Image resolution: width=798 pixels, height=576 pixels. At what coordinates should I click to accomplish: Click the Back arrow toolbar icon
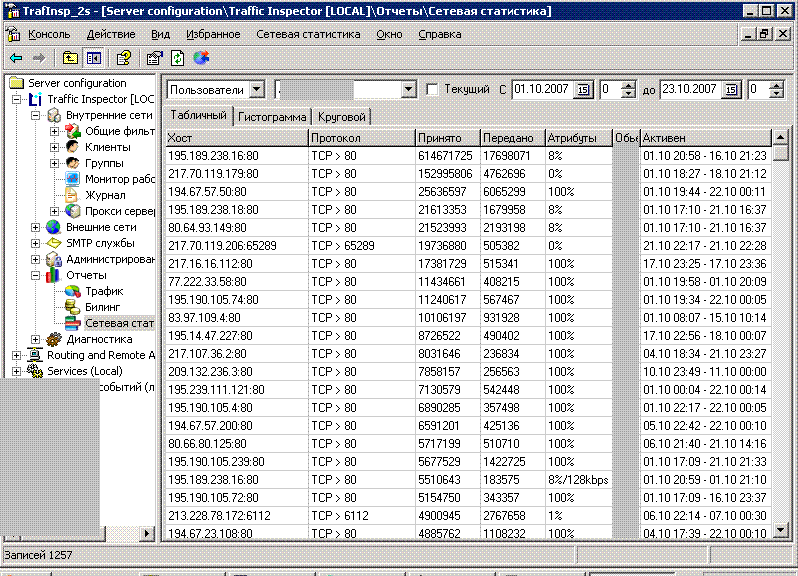coord(16,58)
